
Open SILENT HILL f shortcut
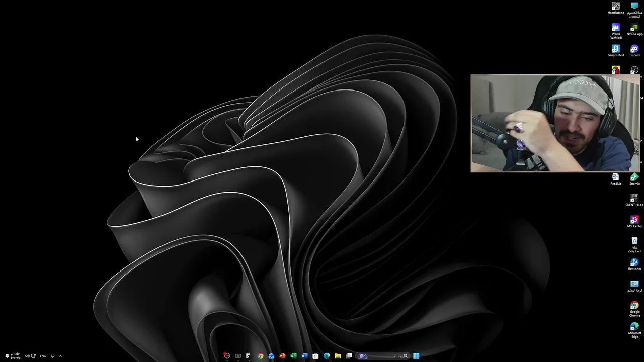pos(634,201)
